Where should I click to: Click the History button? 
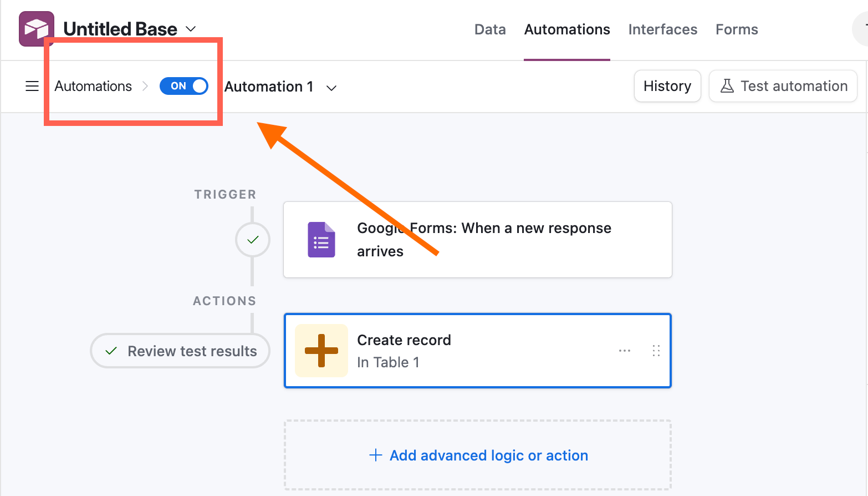(667, 86)
